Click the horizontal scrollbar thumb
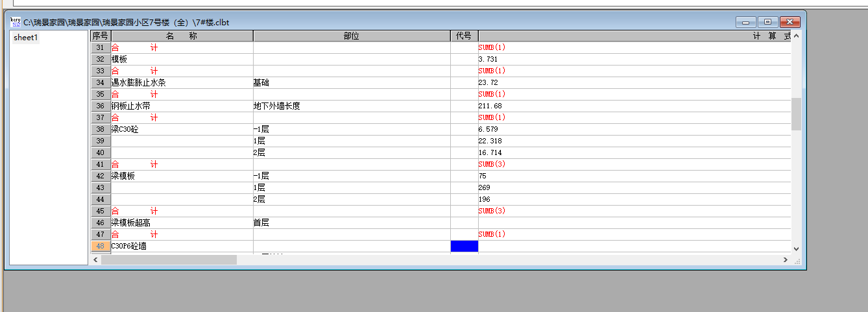 (x=169, y=259)
